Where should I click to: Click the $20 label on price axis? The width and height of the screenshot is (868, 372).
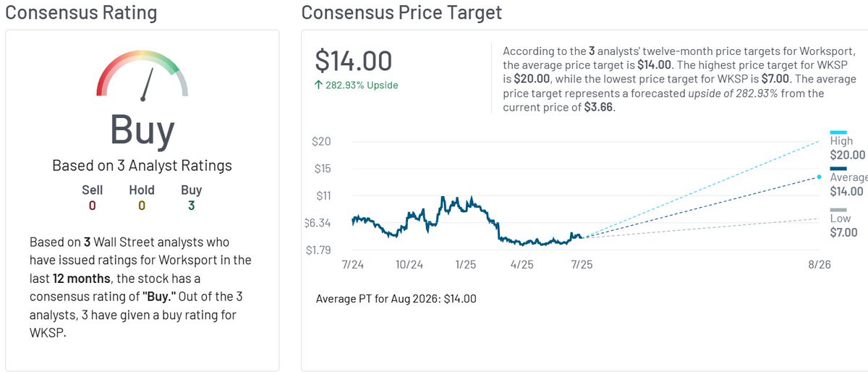coord(321,141)
